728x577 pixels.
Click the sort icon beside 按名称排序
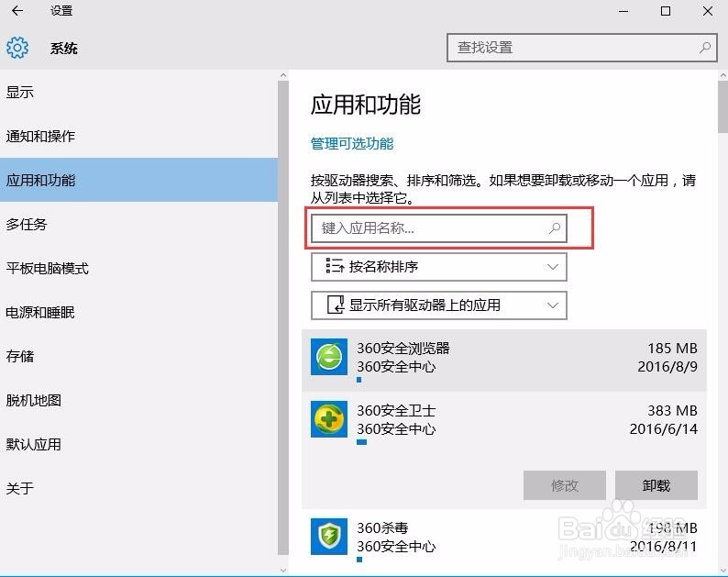(x=335, y=266)
